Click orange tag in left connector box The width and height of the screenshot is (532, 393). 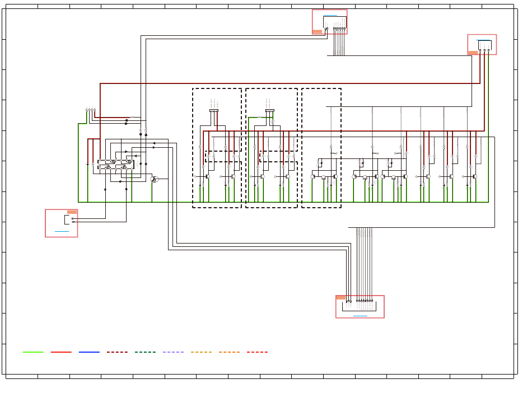(x=72, y=212)
